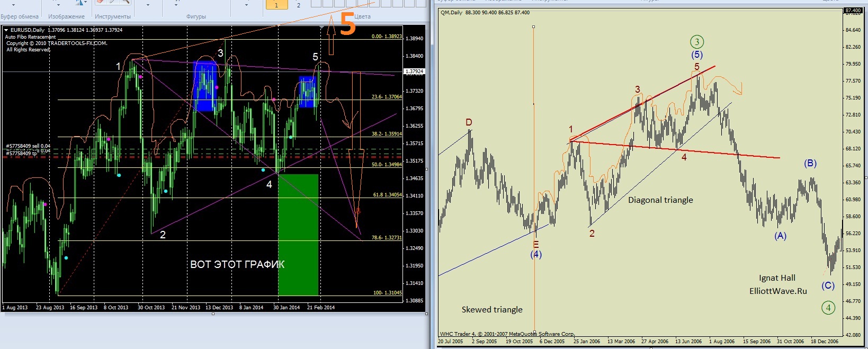
Task: Select the Color 1 box in left Paint window
Action: point(276,5)
